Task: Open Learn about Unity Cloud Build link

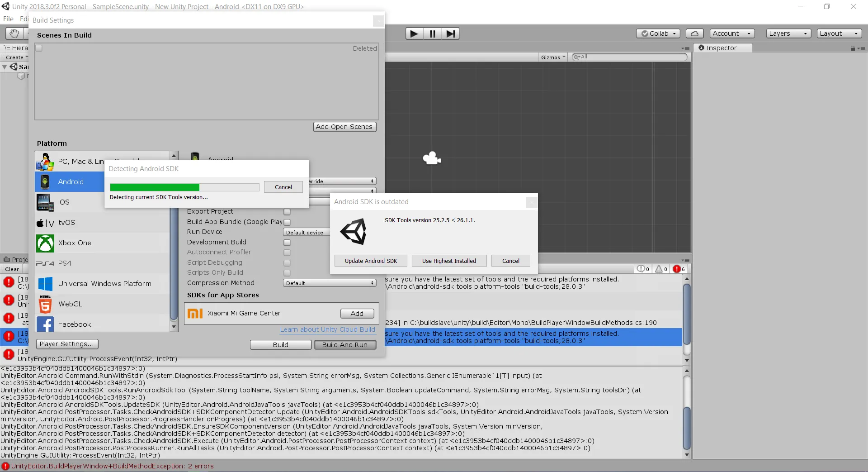Action: [328, 330]
